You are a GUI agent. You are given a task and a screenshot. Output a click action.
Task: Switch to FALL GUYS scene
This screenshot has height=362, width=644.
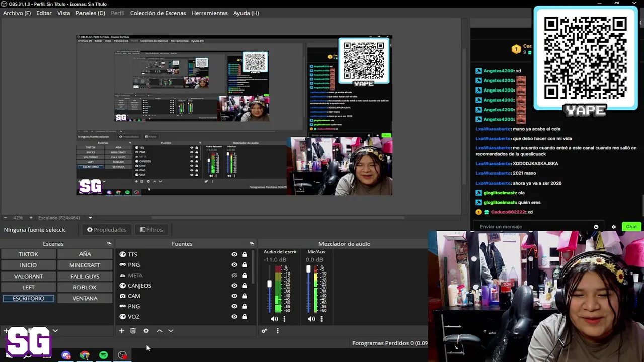point(85,277)
